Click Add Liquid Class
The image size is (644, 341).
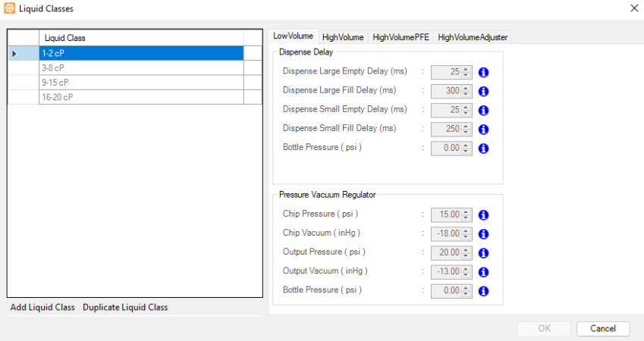[42, 307]
